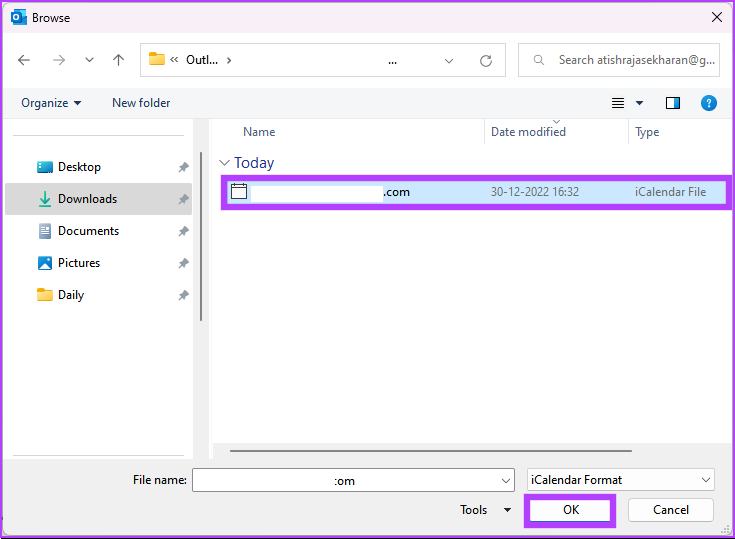
Task: Click the Outlook icon in title bar
Action: tap(19, 18)
